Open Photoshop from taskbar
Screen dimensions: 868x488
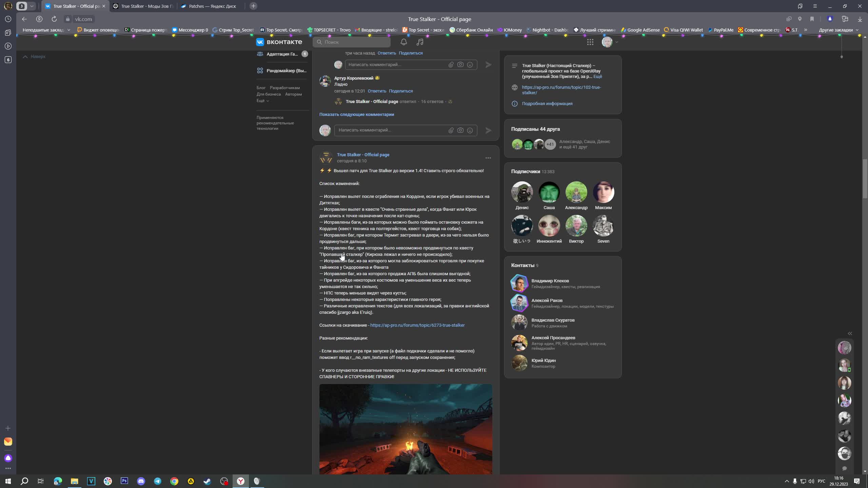tap(124, 481)
